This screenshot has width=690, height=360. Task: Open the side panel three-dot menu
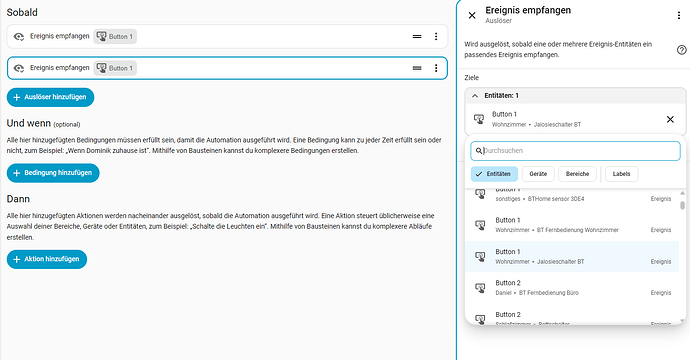click(x=679, y=15)
